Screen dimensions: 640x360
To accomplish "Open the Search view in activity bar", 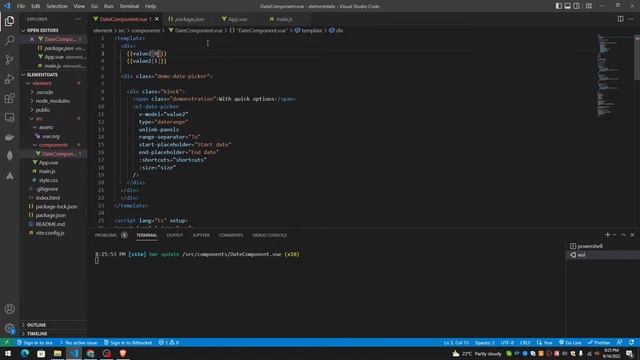I will [9, 40].
